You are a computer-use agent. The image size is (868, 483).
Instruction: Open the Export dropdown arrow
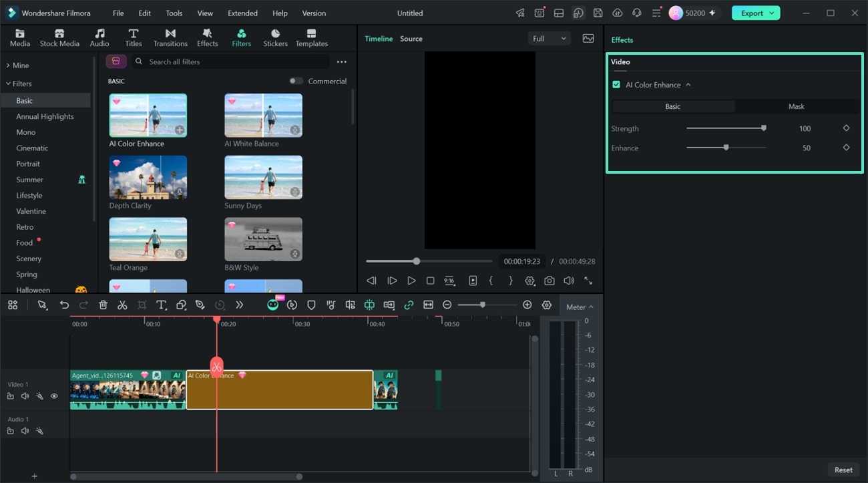(x=772, y=13)
